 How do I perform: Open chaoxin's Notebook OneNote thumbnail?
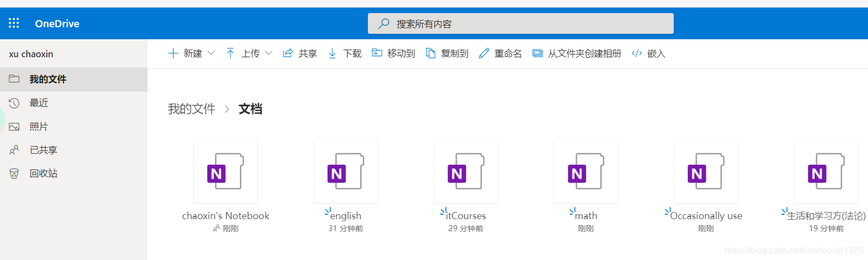[x=225, y=171]
